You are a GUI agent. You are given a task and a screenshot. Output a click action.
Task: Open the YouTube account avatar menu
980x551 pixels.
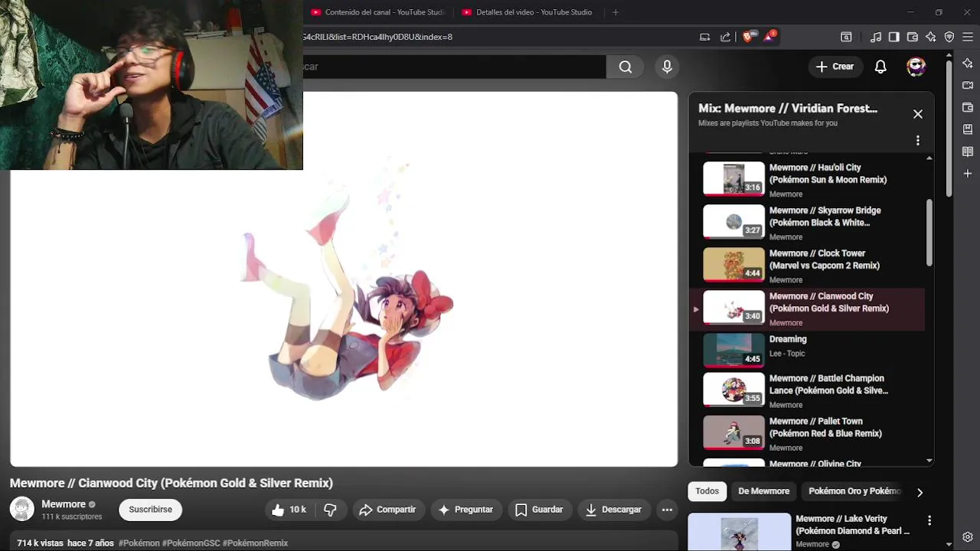[x=916, y=67]
